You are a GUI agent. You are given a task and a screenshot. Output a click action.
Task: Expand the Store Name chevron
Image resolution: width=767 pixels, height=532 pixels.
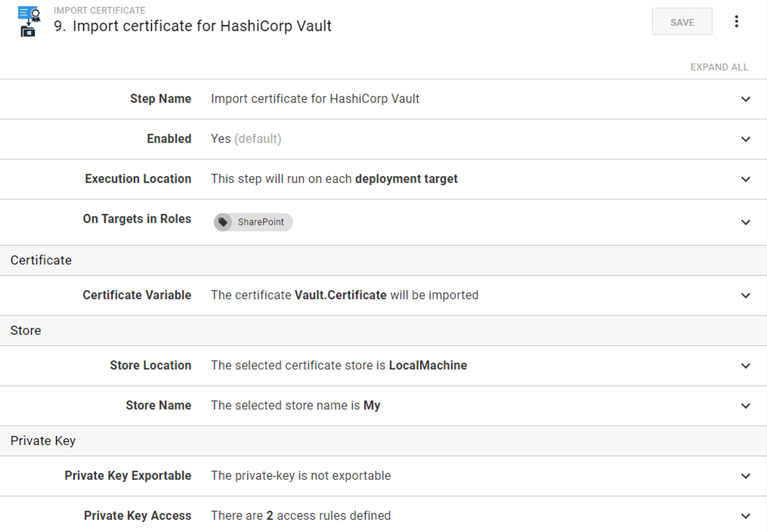745,406
